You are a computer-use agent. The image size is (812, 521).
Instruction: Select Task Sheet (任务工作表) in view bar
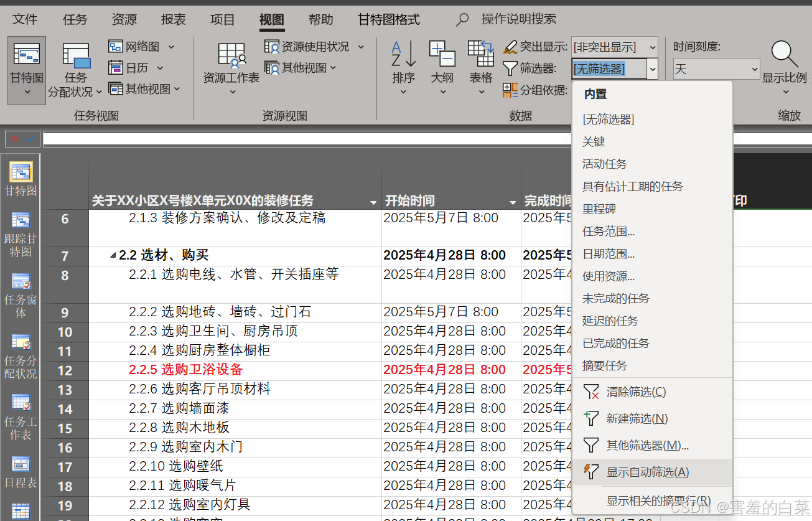click(x=21, y=417)
